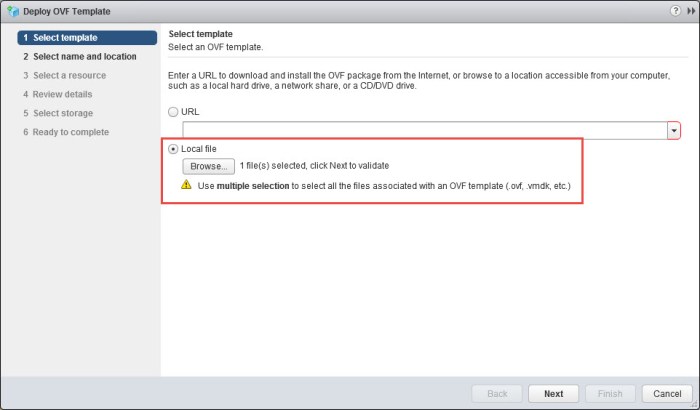
Task: Click the Deploy OVF Template title icon
Action: coord(12,10)
